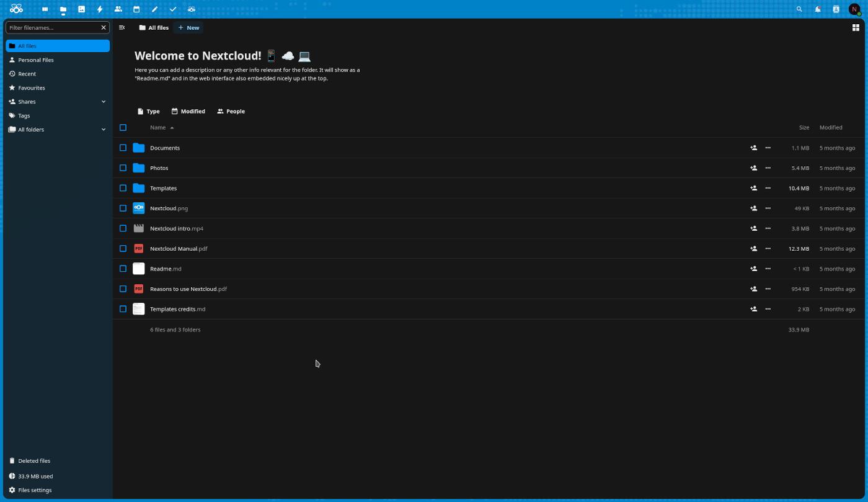Check the Readme.md checkbox
The image size is (868, 502).
point(123,269)
